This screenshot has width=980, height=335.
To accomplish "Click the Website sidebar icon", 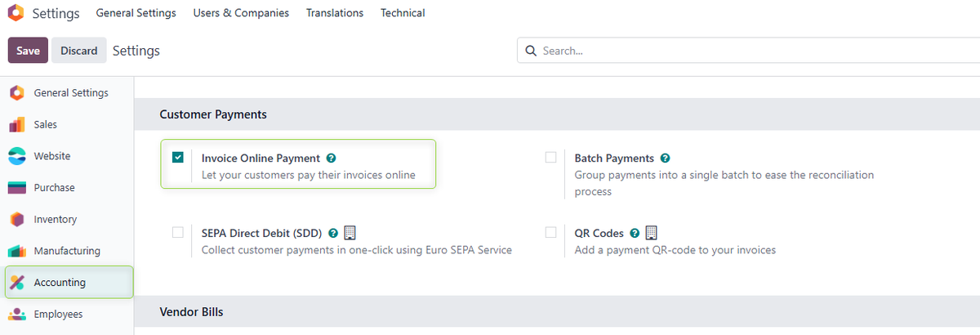I will pos(17,156).
